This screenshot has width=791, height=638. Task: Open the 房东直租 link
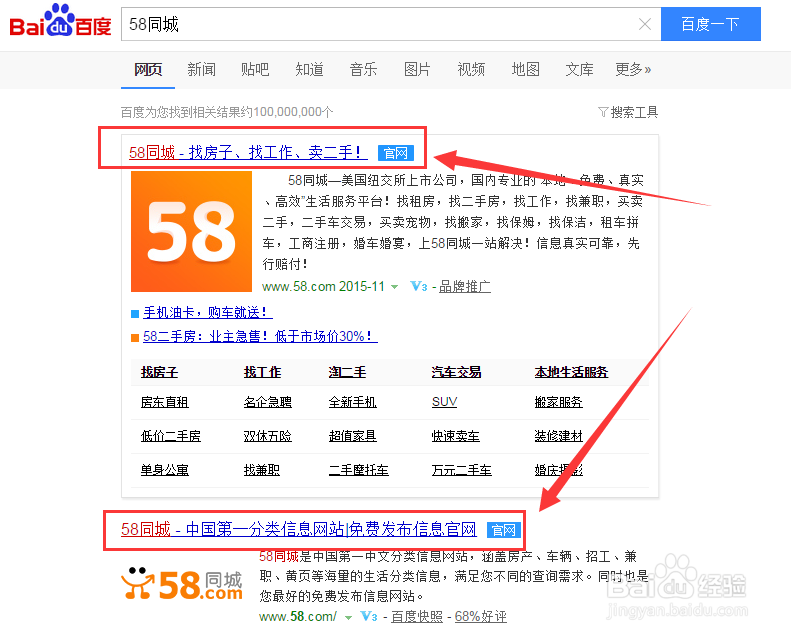click(x=164, y=402)
